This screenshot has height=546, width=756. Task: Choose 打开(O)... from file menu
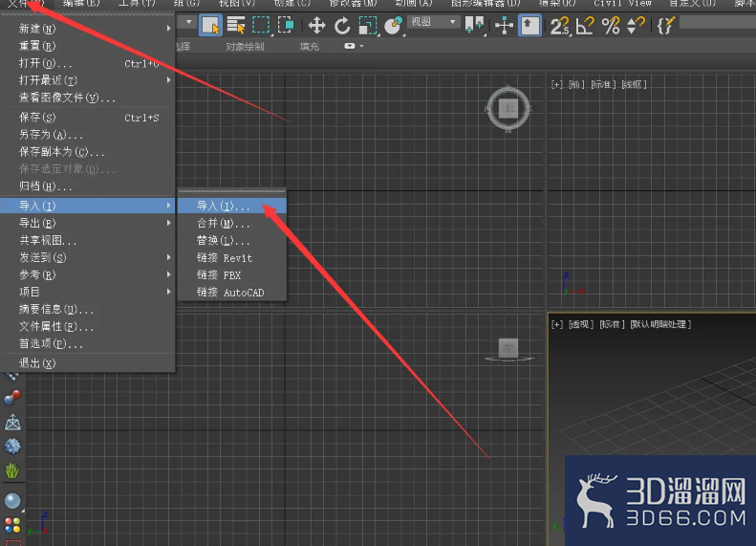88,63
